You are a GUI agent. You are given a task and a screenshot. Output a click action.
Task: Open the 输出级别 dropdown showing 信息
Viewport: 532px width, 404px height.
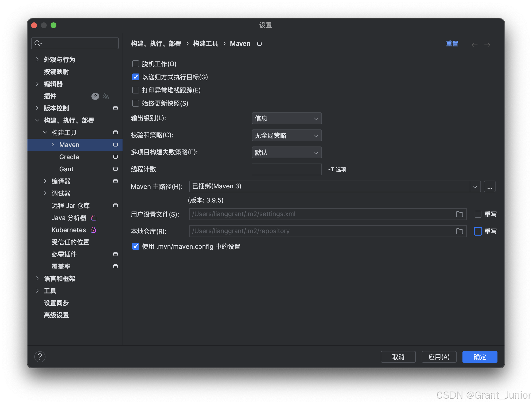tap(286, 119)
